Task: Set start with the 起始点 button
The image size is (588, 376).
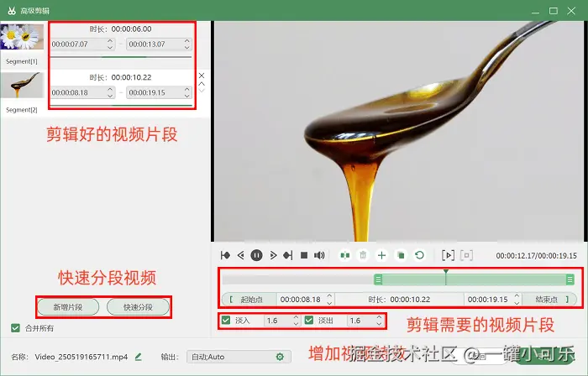Action: pos(249,300)
